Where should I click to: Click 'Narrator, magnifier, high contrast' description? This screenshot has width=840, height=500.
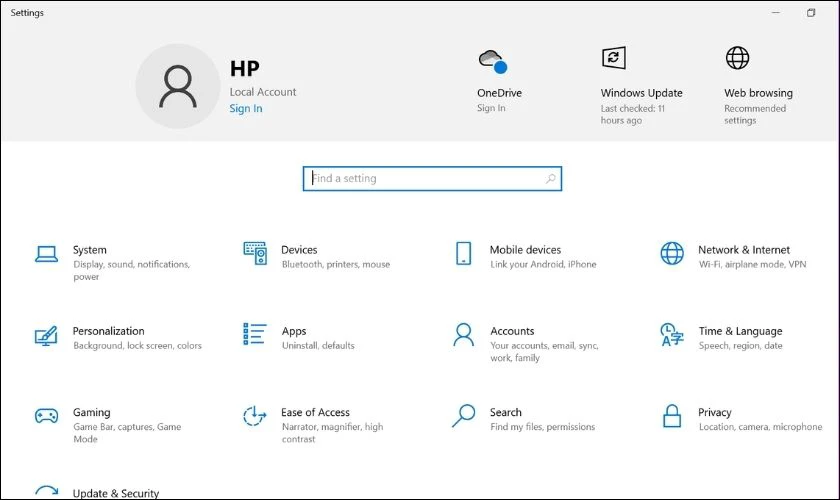point(333,433)
